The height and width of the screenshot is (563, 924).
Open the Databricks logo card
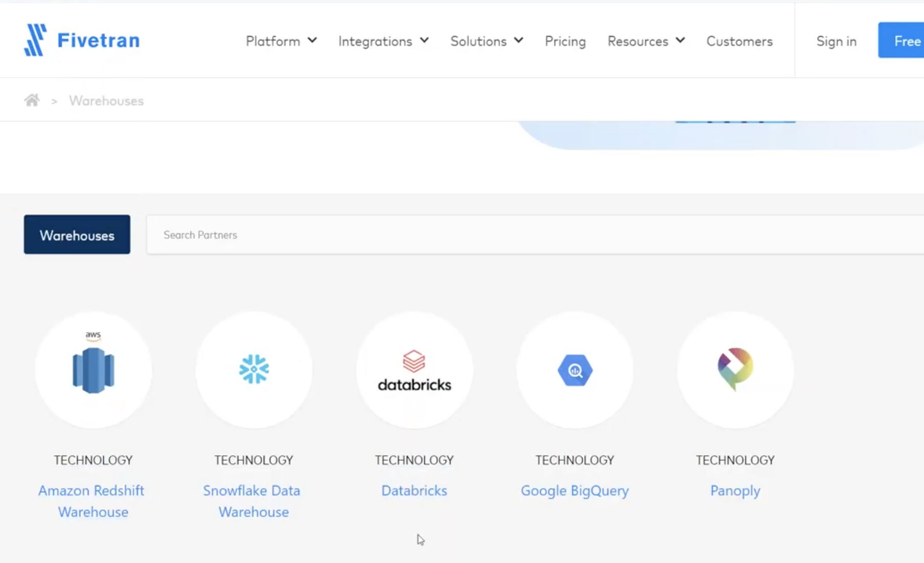coord(414,370)
